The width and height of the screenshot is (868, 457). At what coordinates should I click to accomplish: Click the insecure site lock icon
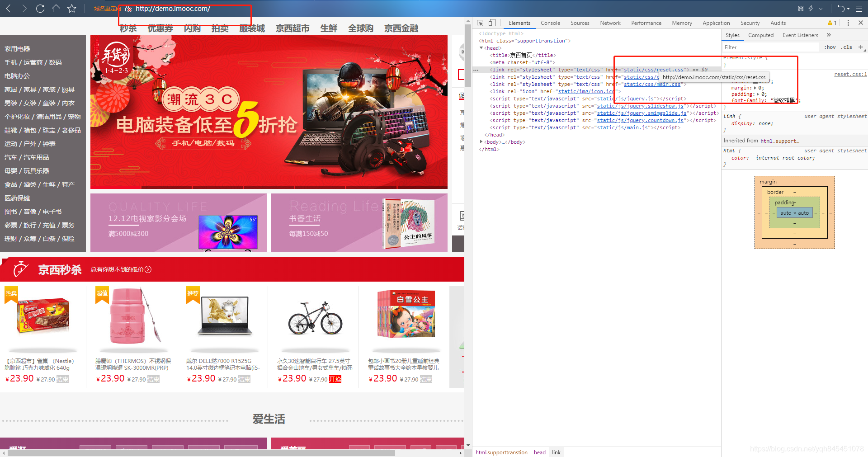(x=128, y=9)
